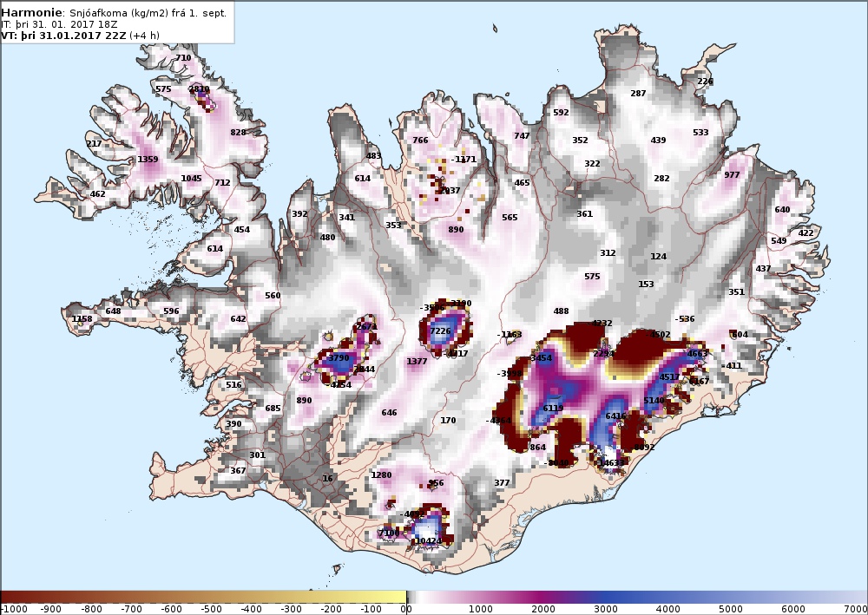This screenshot has height=615, width=868.
Task: Click the 14633 value label
Action: tap(610, 462)
